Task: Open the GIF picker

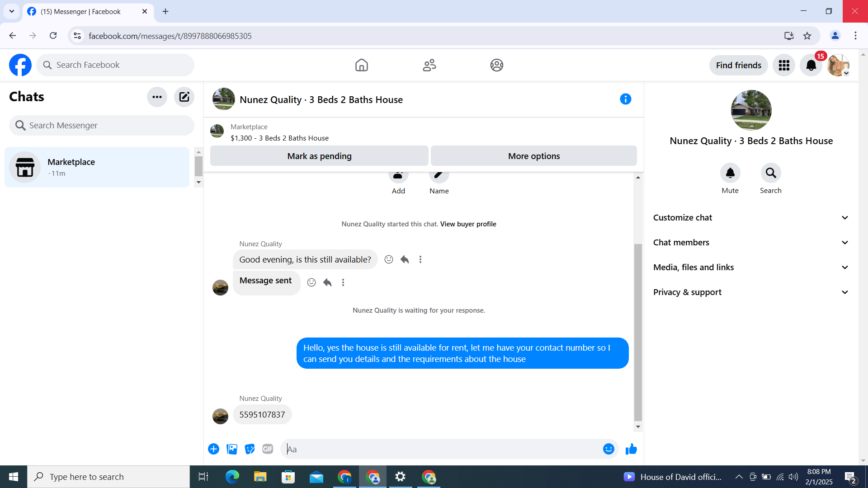Action: 268,449
